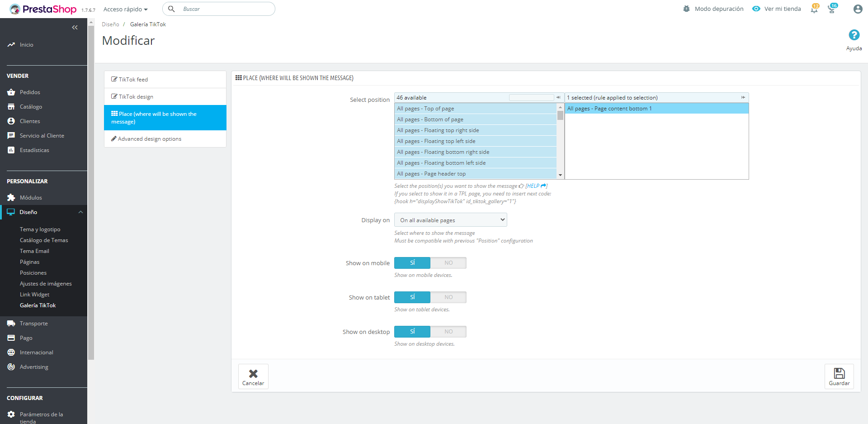868x424 pixels.
Task: Click the Transporte truck icon
Action: 11,324
